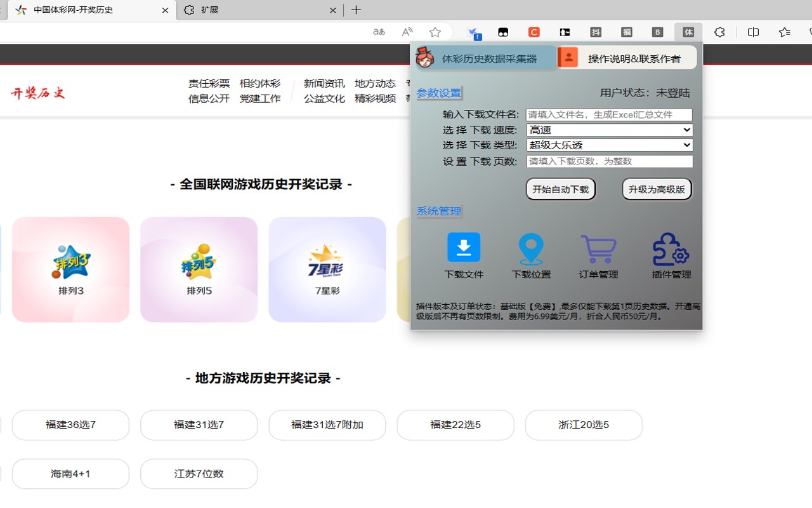The image size is (812, 508).
Task: Open the black card-shaped extension icon
Action: pos(565,32)
